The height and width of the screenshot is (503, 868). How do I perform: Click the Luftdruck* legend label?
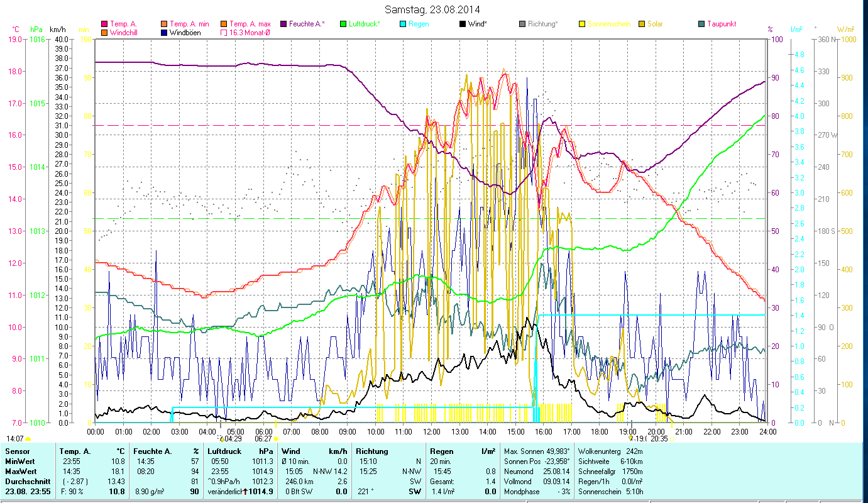364,24
